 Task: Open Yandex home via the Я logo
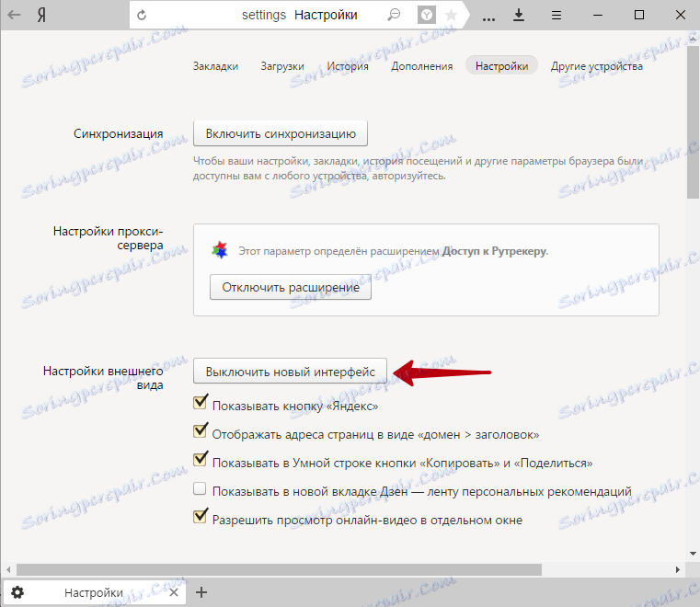(41, 15)
